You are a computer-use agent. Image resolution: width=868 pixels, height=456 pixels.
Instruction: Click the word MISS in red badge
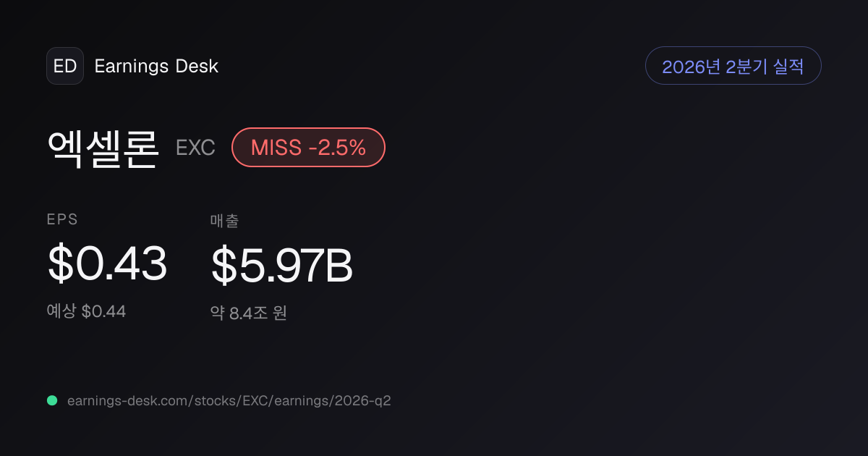[x=276, y=148]
